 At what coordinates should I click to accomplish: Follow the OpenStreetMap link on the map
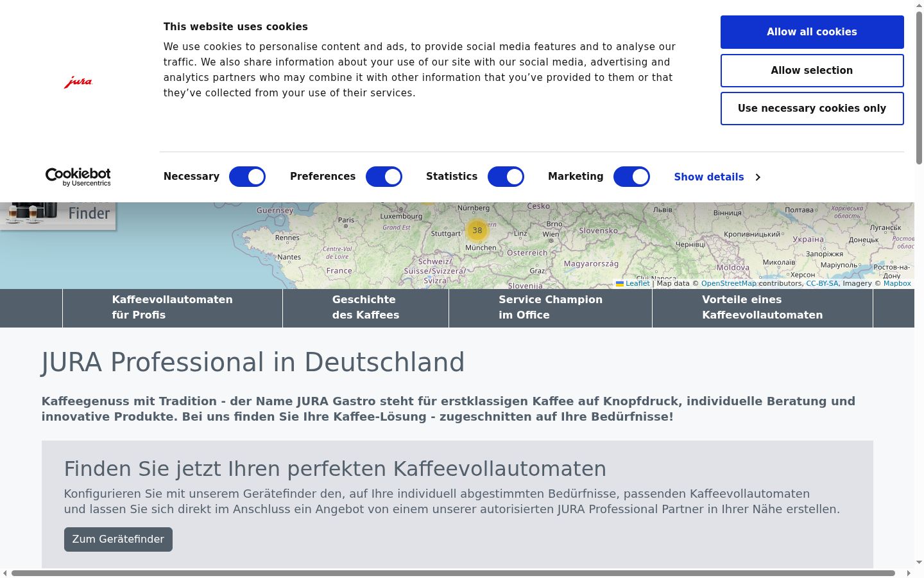point(729,283)
